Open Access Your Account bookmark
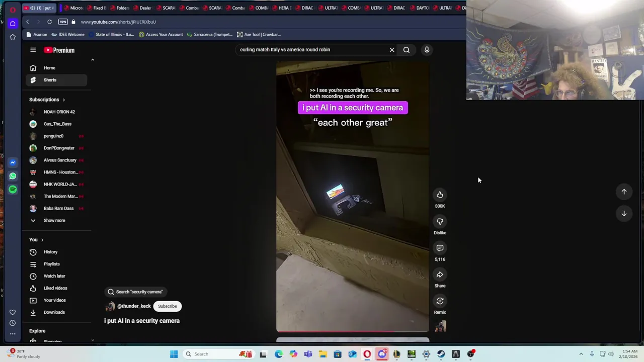Image resolution: width=644 pixels, height=362 pixels. 160,34
